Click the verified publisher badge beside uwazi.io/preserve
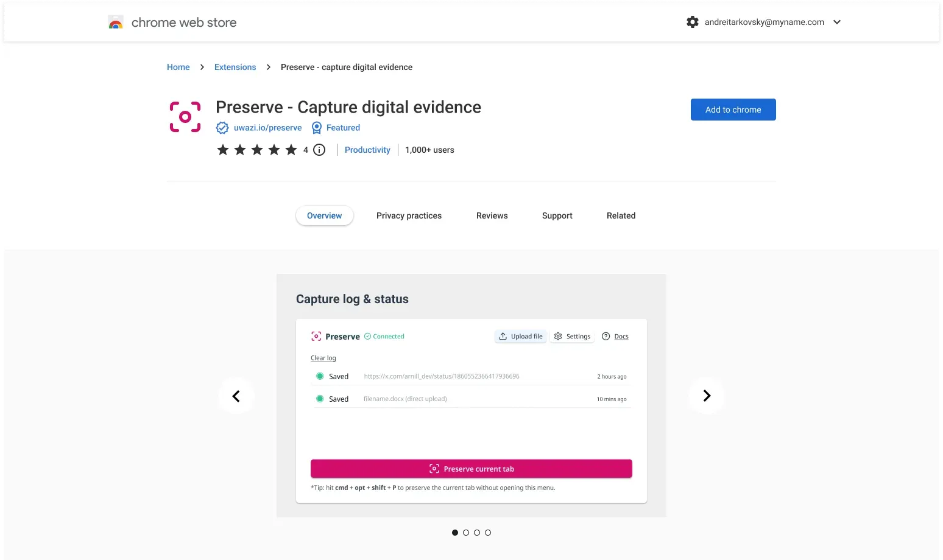Image resolution: width=943 pixels, height=560 pixels. [222, 128]
